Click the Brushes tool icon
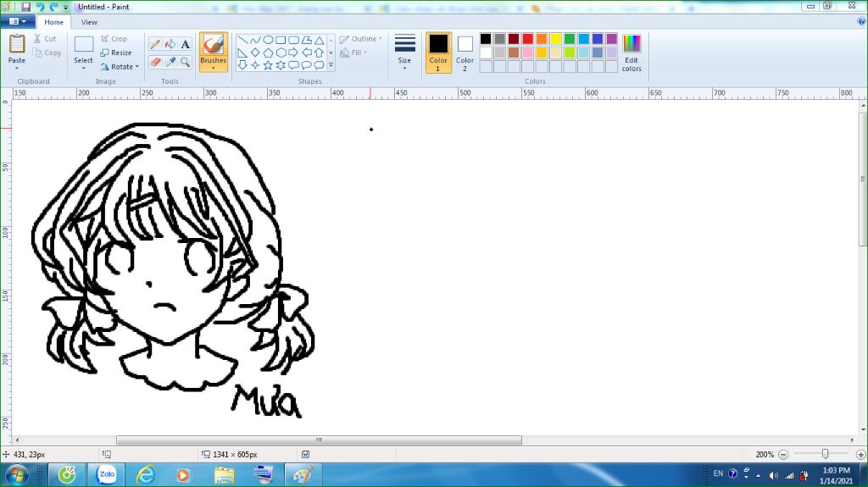 [213, 45]
